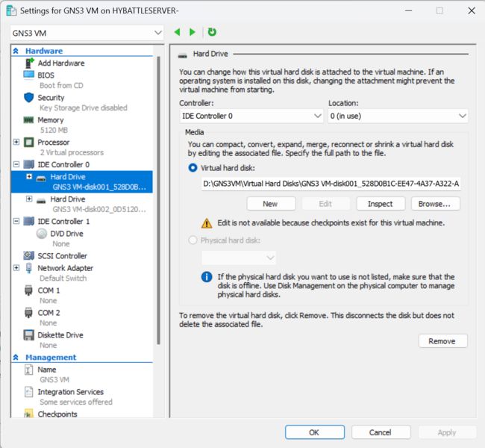The width and height of the screenshot is (485, 448).
Task: Click the blue information icon
Action: coord(207,276)
